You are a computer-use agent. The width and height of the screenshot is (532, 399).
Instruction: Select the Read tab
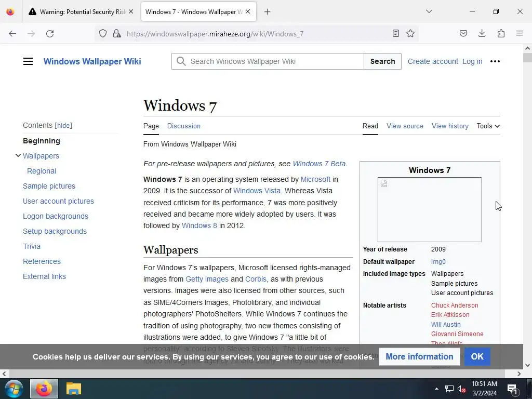(x=370, y=126)
